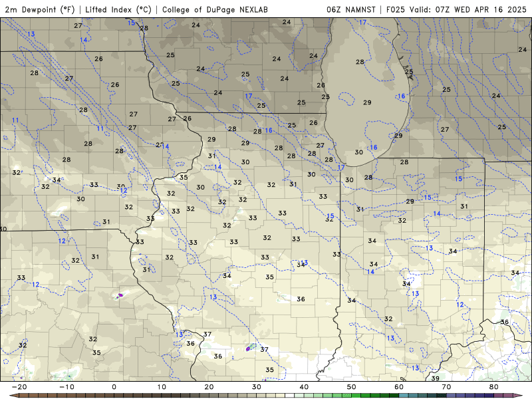Click the "2m Dewpoint (°F)" title text
This screenshot has height=399, width=532.
40,9
